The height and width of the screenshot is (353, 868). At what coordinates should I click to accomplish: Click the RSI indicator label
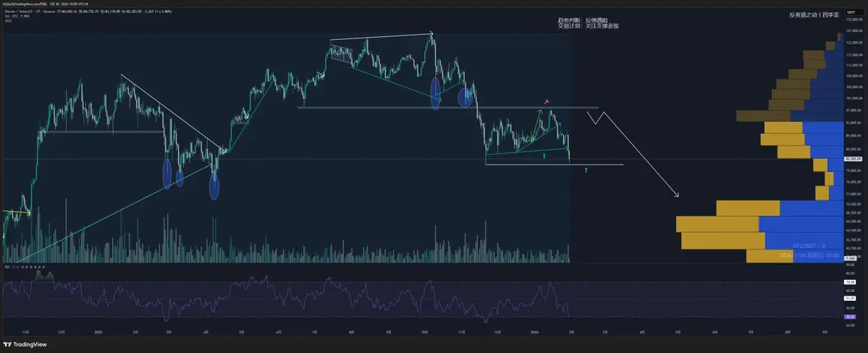point(8,267)
